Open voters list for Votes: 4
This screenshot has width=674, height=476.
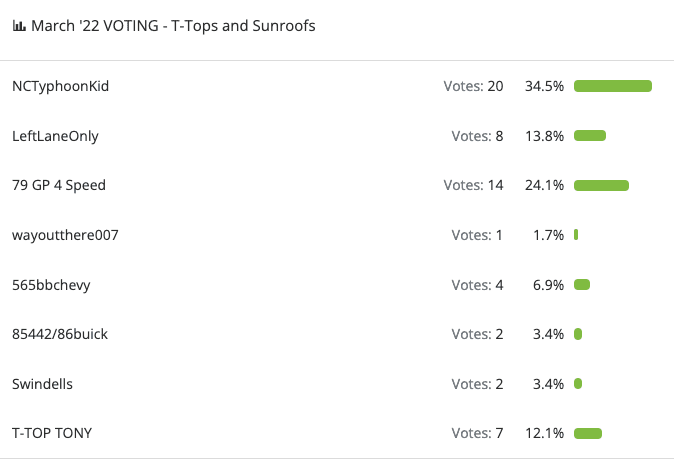477,285
